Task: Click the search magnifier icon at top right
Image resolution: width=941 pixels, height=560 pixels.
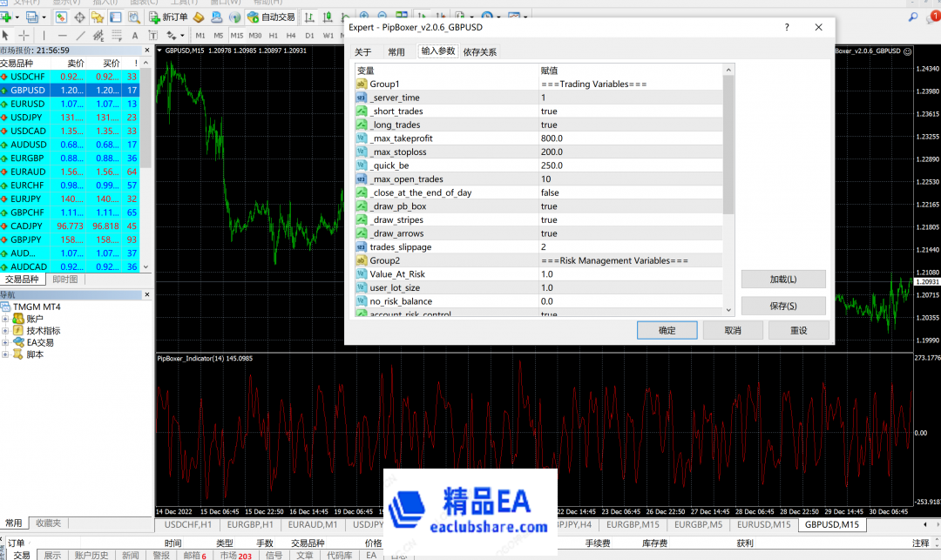Action: point(913,17)
